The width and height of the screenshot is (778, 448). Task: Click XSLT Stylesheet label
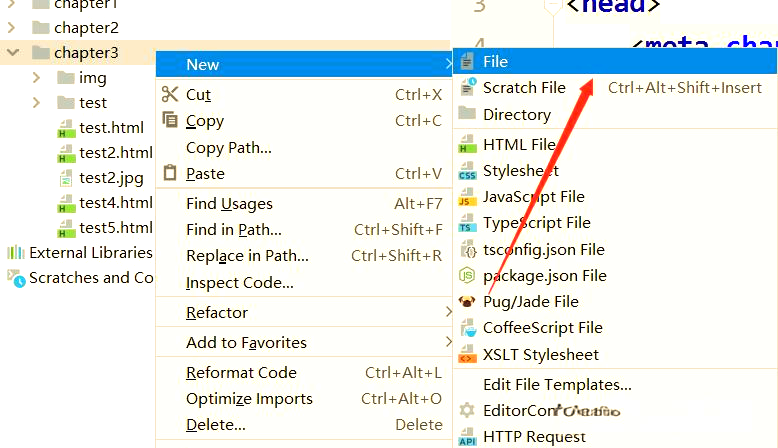coord(541,354)
